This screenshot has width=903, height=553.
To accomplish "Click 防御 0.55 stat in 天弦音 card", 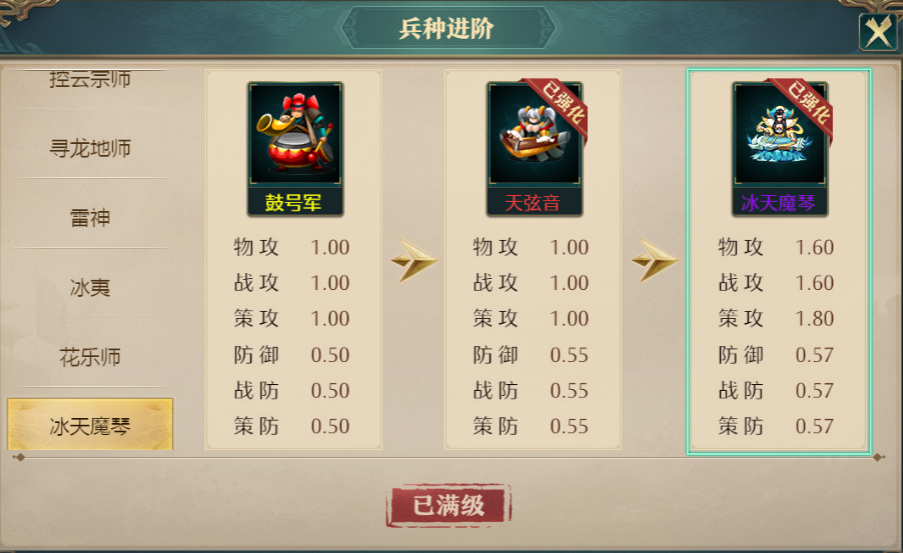I will pyautogui.click(x=530, y=355).
